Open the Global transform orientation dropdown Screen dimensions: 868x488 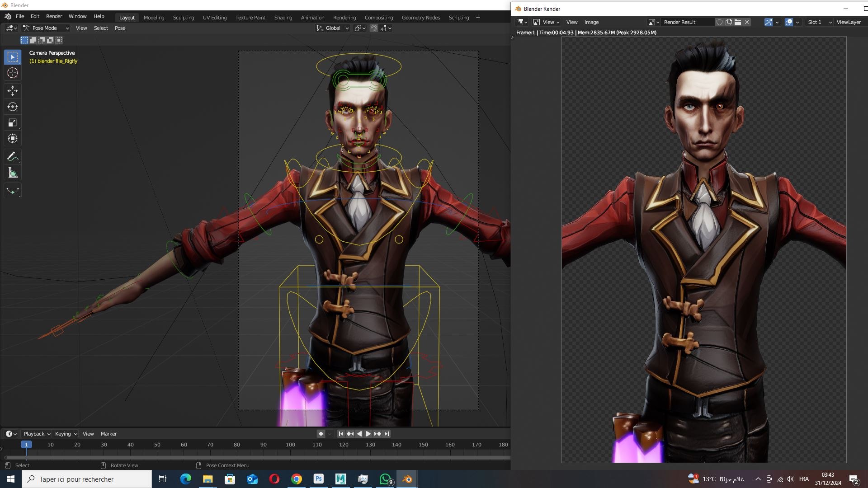[x=333, y=28]
